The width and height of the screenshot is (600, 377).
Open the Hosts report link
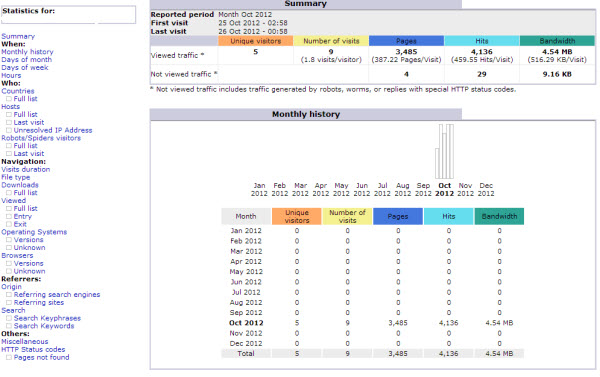[10, 107]
